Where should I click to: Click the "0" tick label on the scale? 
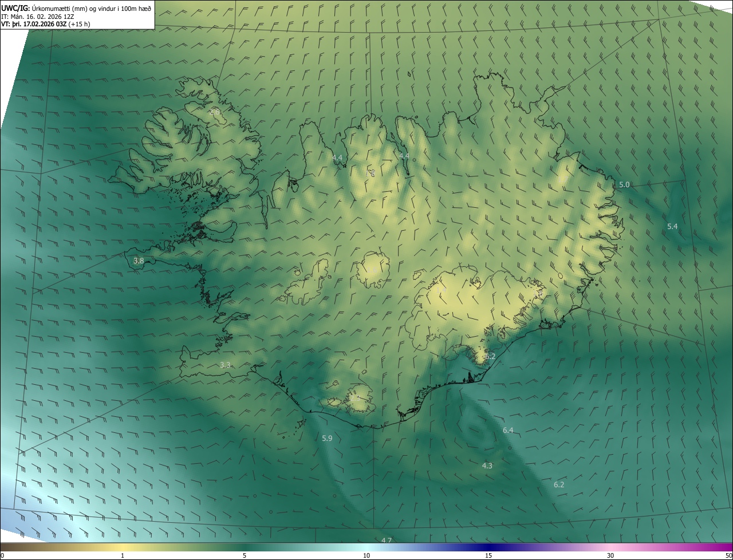[2, 555]
